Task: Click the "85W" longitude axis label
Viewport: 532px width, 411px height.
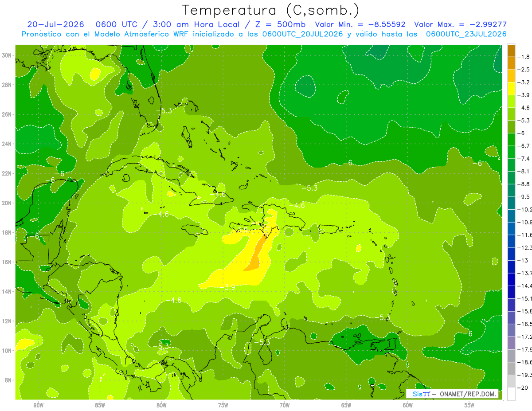Action: click(100, 405)
